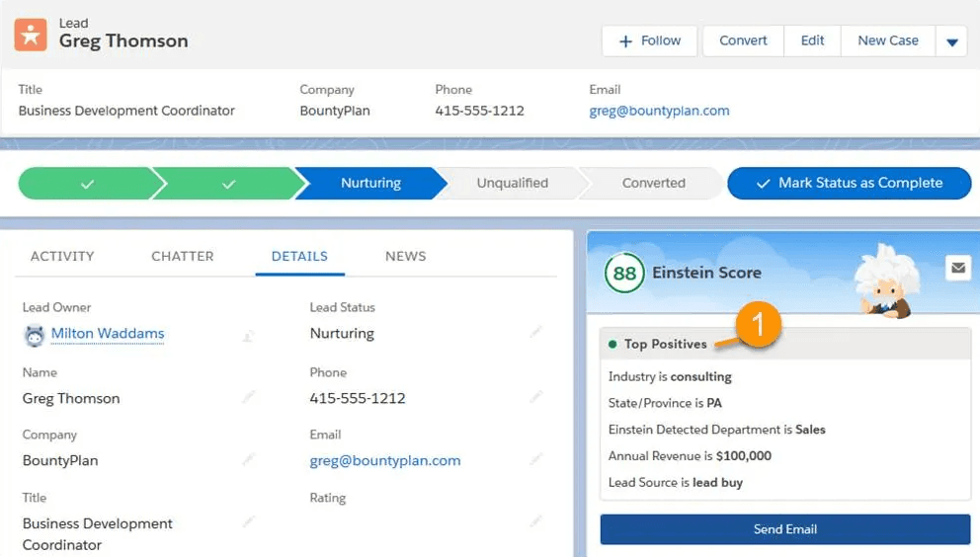980x557 pixels.
Task: Click the envelope icon in Einstein Score card
Action: [957, 268]
